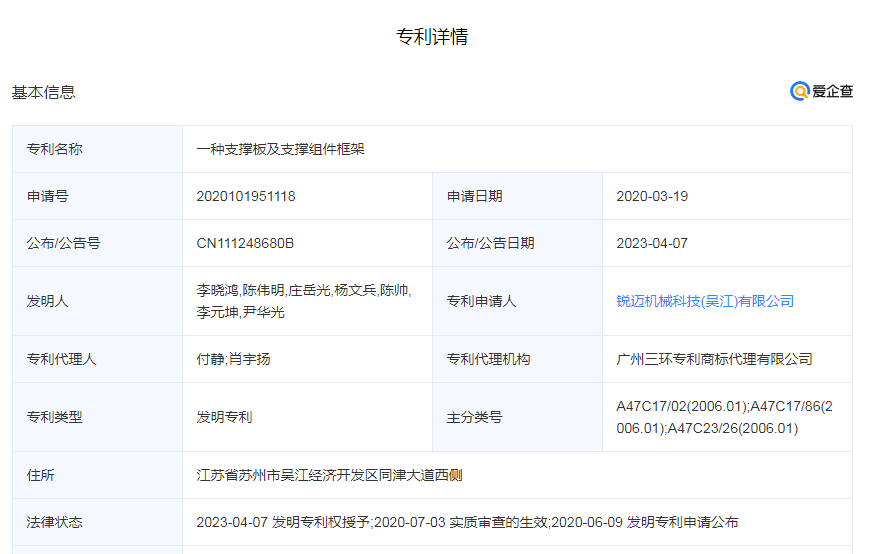Open the 锐迈机械科技(吴江)有限公司 applicant link

pos(705,301)
